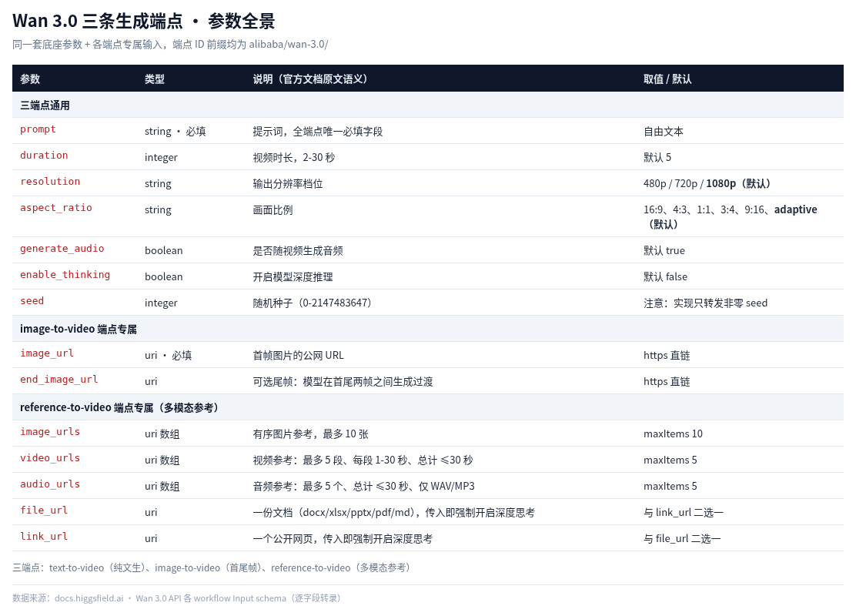Viewport: 856px width, 616px height.
Task: Click the value '与 link_url 二选一'
Action: (x=684, y=513)
